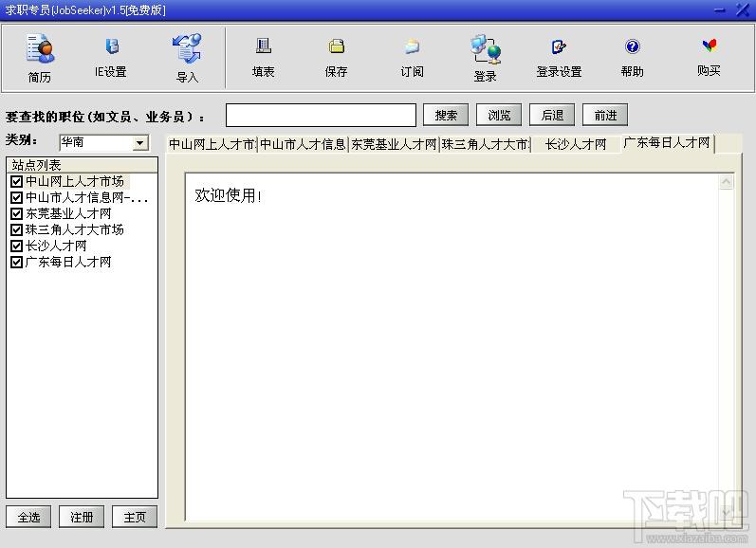
Task: Switch to 中山网上人才市 tab
Action: point(212,144)
